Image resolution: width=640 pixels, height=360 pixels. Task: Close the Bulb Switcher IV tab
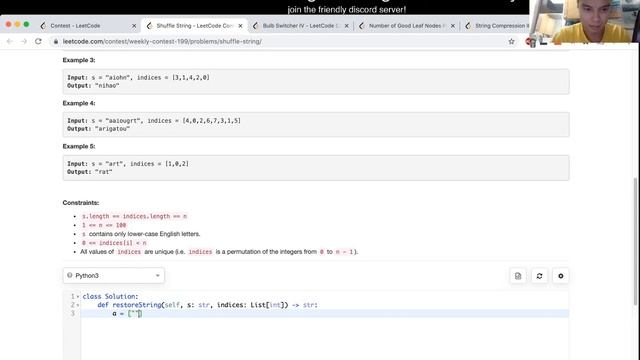347,26
